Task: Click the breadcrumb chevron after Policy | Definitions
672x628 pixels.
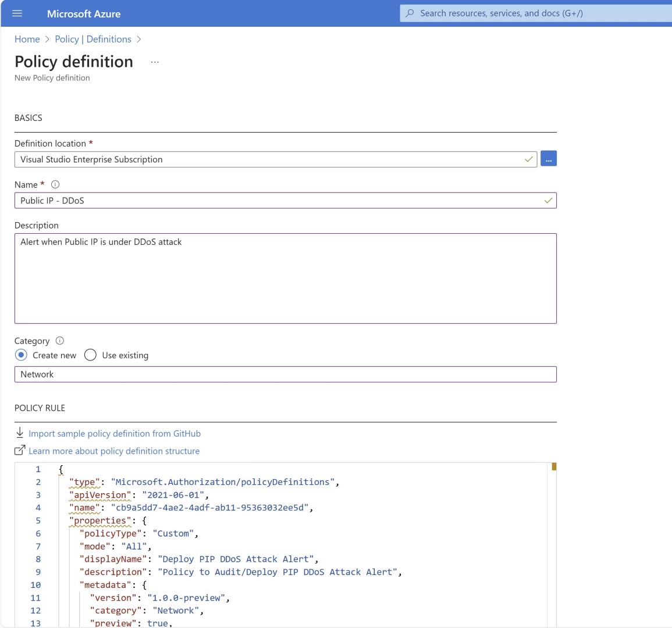Action: [139, 39]
